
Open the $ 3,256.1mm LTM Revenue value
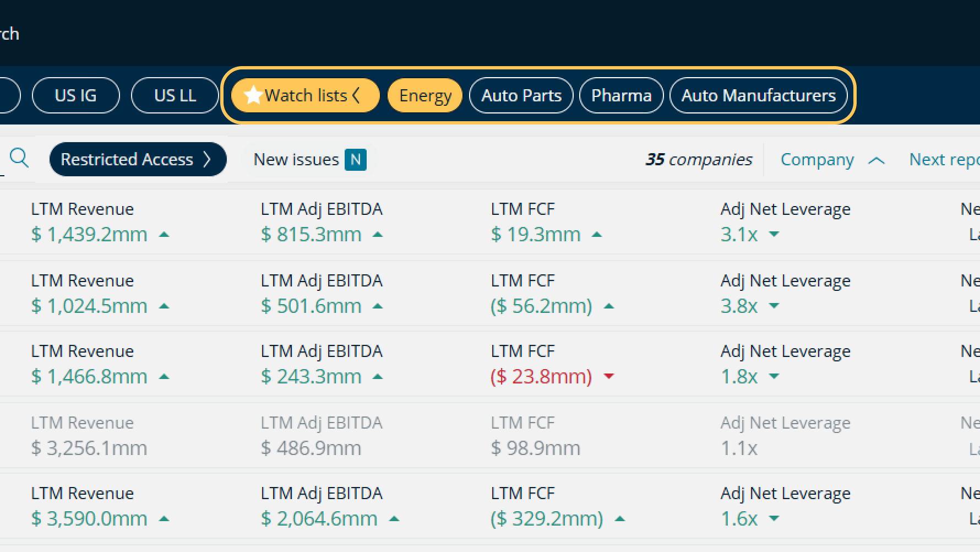(89, 448)
